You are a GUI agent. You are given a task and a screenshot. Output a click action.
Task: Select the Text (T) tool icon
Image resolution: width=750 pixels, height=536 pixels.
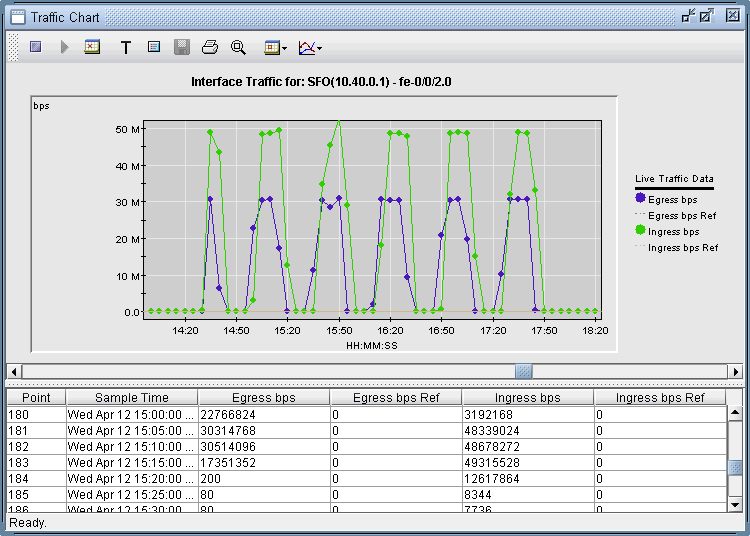tap(126, 47)
